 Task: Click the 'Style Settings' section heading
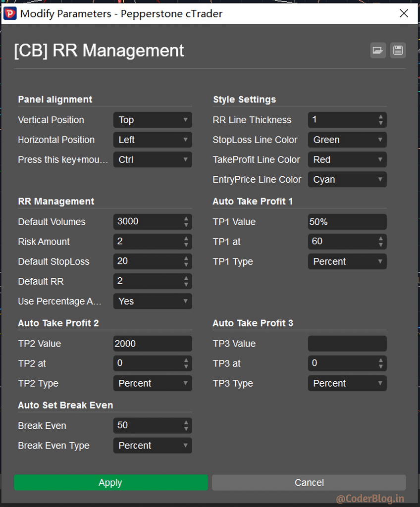[x=244, y=99]
